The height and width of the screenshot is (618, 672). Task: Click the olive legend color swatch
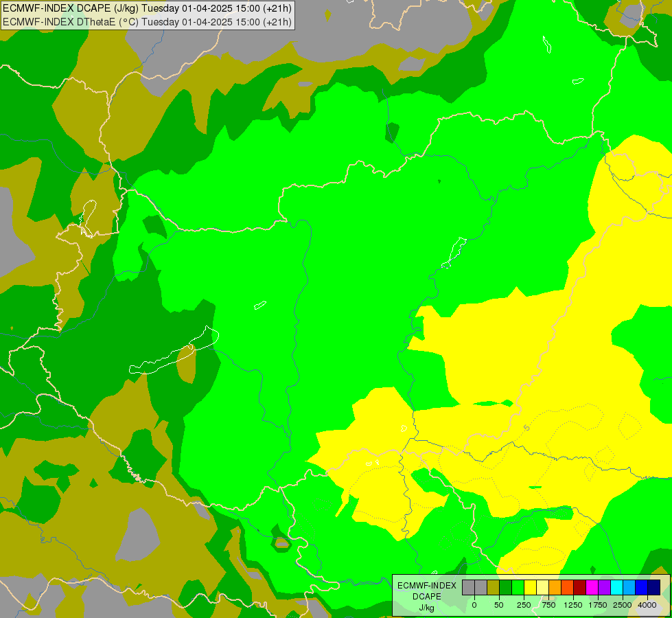tap(494, 587)
